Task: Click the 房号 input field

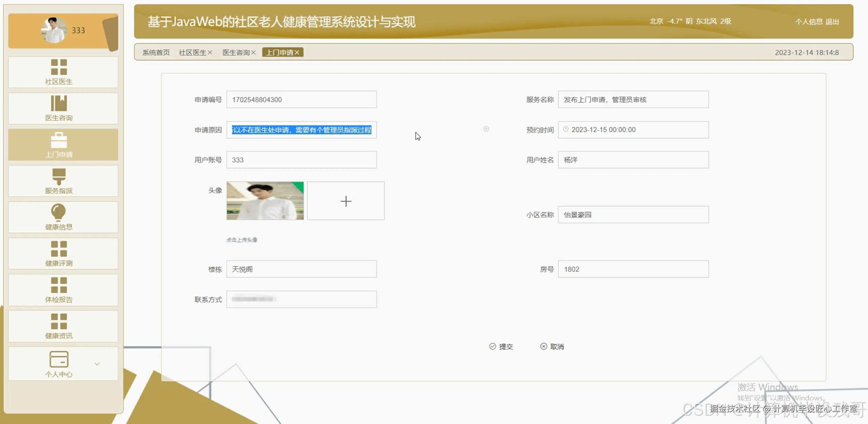Action: 633,269
